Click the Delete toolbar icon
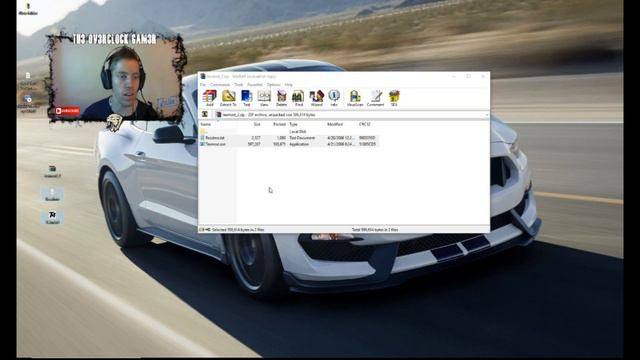This screenshot has width=640, height=360. coord(281,98)
